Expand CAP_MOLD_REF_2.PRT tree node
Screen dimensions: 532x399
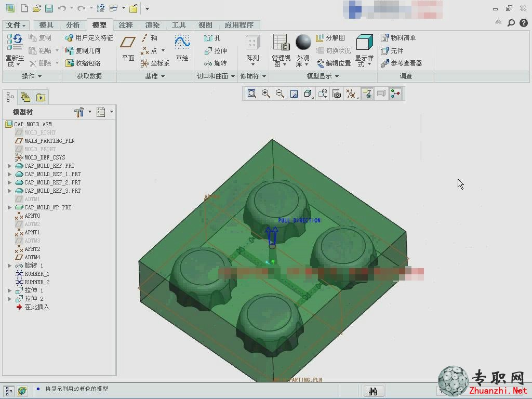point(9,182)
